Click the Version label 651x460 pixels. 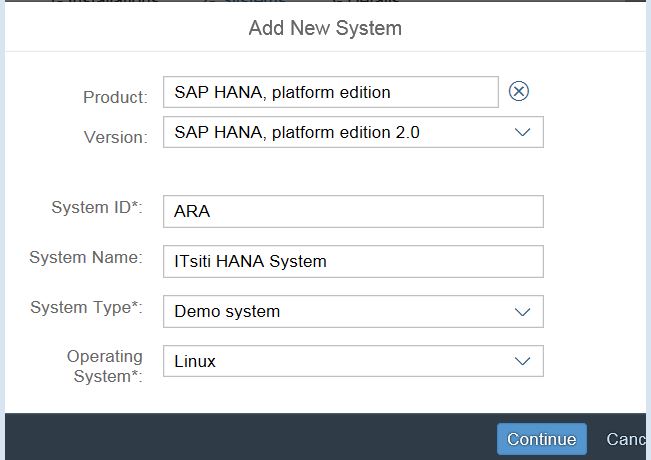115,137
